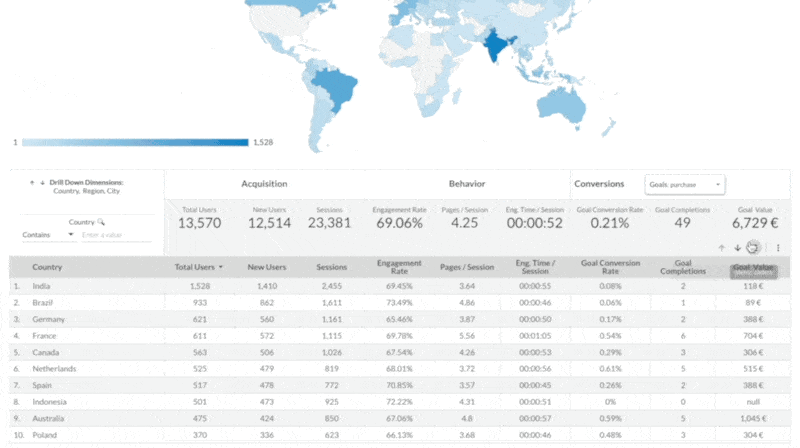Select the Australia row in the table
This screenshot has height=448, width=800.
(x=400, y=418)
